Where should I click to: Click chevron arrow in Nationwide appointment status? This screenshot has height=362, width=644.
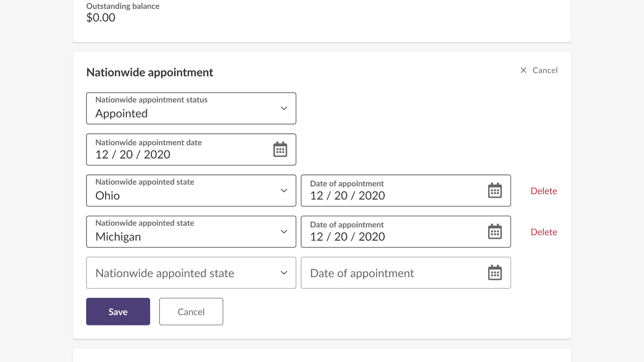tap(284, 109)
